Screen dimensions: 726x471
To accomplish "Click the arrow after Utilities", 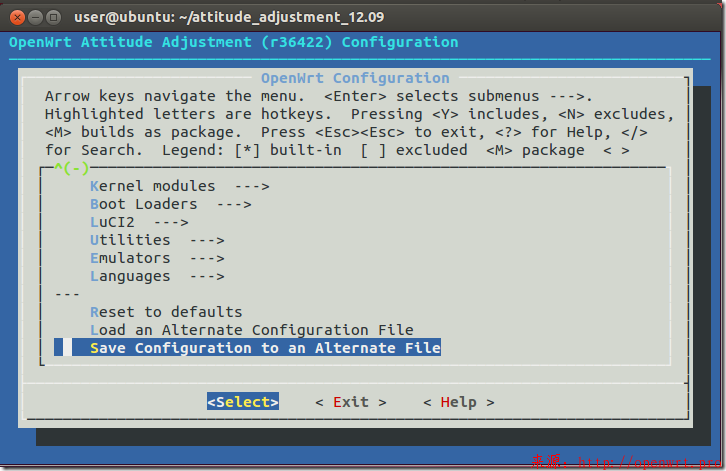I will (x=207, y=240).
